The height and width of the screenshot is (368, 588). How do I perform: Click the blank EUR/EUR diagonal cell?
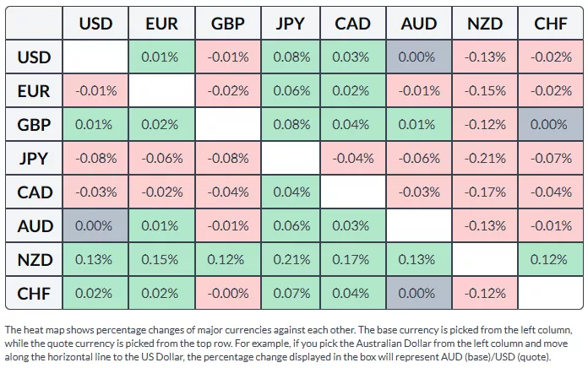[161, 91]
